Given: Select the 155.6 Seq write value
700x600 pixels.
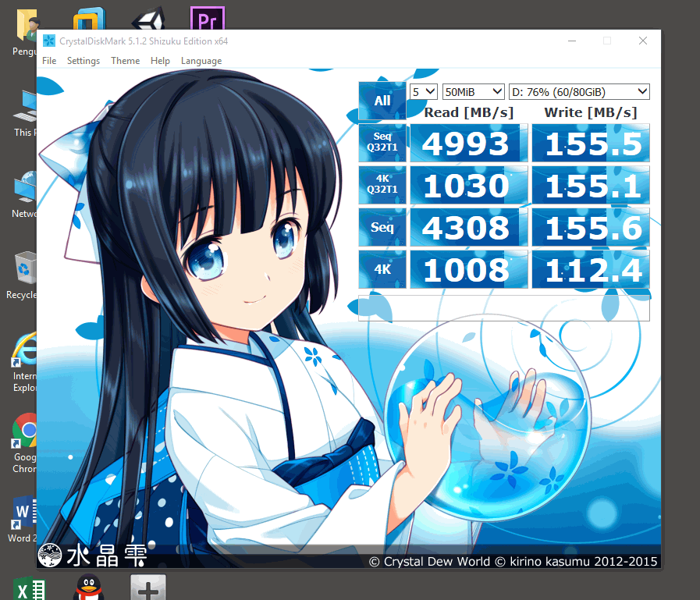Looking at the screenshot, I should click(x=591, y=227).
